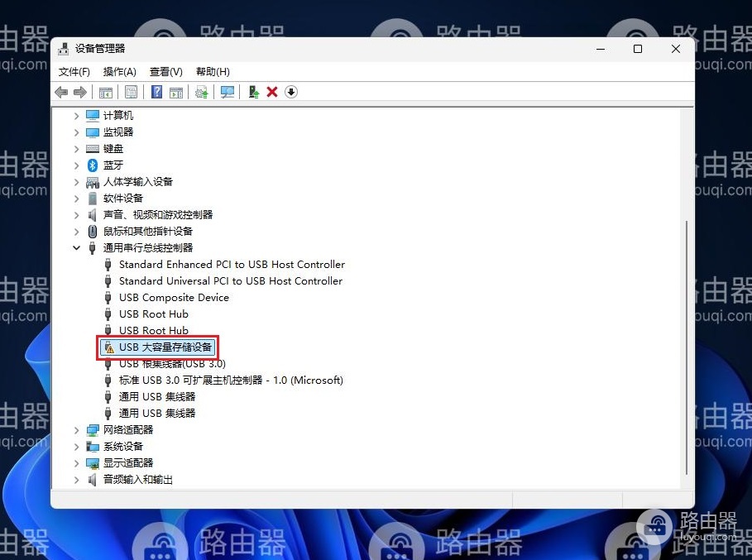Minimize the Device Manager window

(x=601, y=49)
